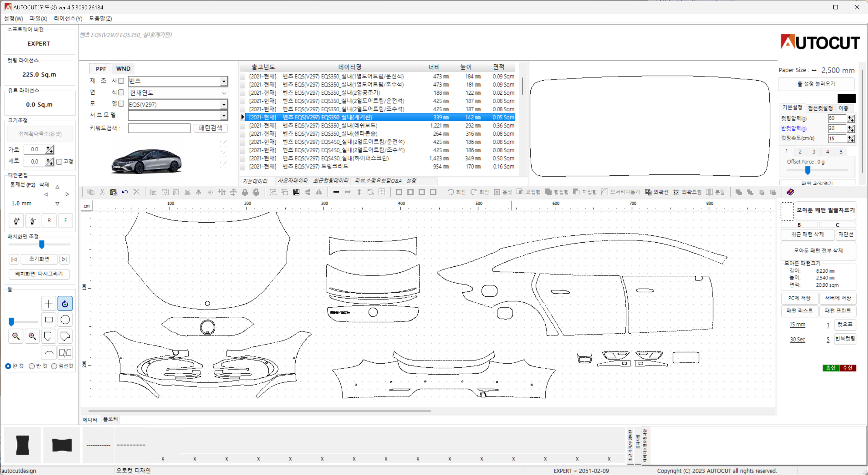Open the 설정(W) menu
Viewport: 868px width, 475px height.
(x=13, y=19)
